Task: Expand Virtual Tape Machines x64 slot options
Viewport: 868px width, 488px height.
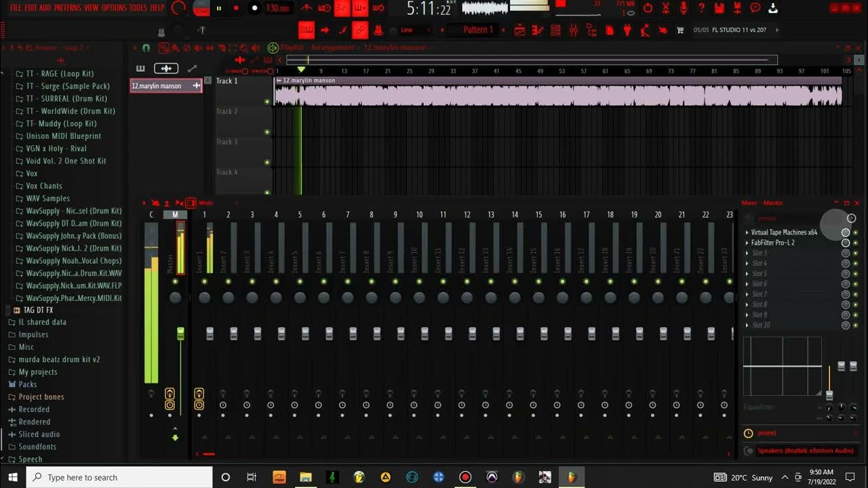Action: (x=747, y=232)
